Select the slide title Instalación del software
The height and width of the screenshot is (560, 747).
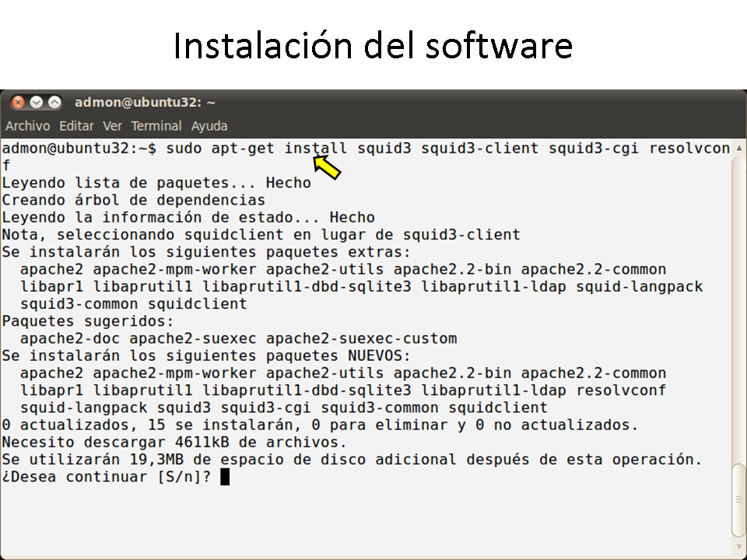tap(373, 45)
